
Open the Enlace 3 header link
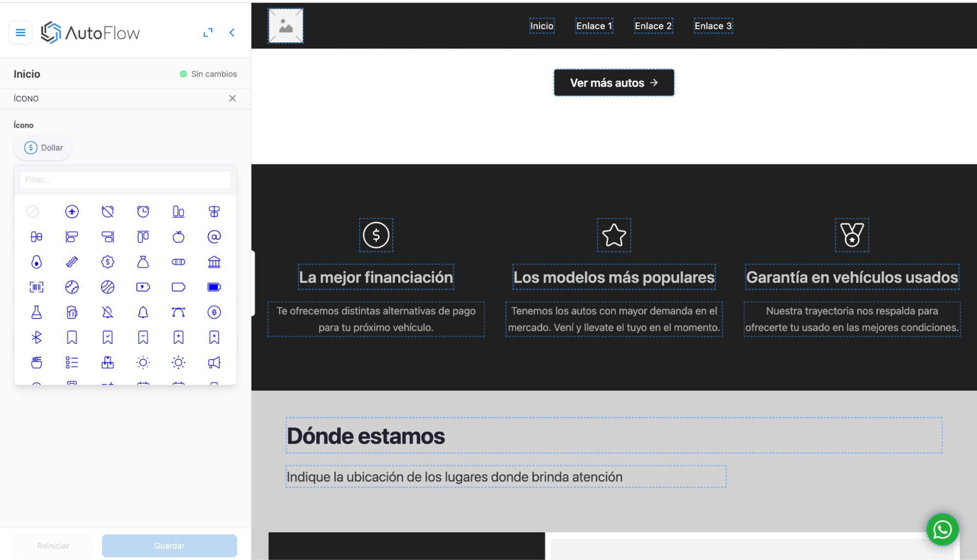click(x=713, y=26)
